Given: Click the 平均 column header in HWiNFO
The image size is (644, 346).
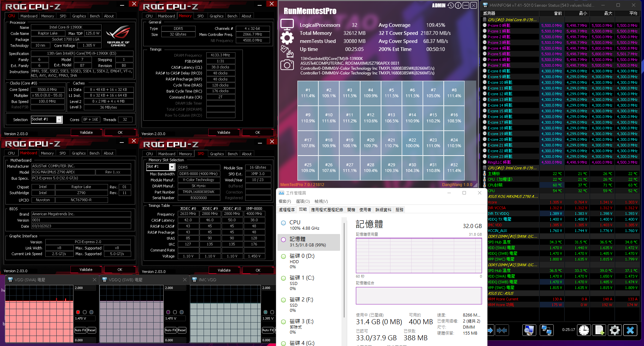Looking at the screenshot, I should 628,13.
